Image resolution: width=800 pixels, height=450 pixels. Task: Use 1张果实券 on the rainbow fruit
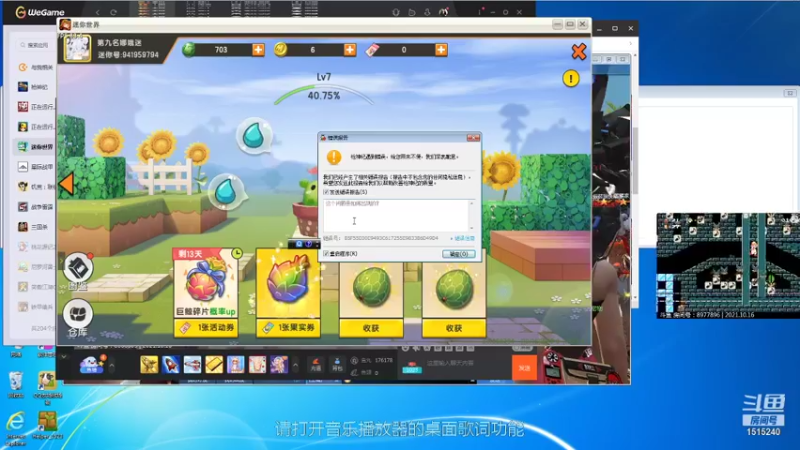[x=288, y=328]
